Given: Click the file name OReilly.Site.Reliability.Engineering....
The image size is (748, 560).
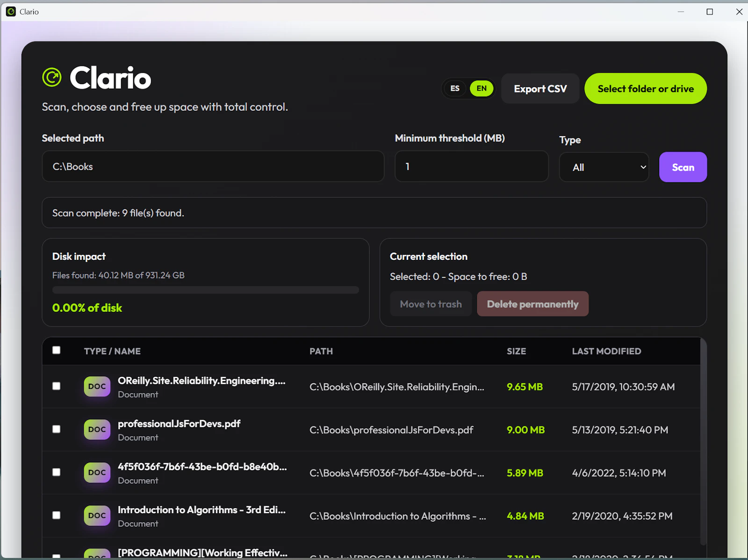Looking at the screenshot, I should click(201, 381).
